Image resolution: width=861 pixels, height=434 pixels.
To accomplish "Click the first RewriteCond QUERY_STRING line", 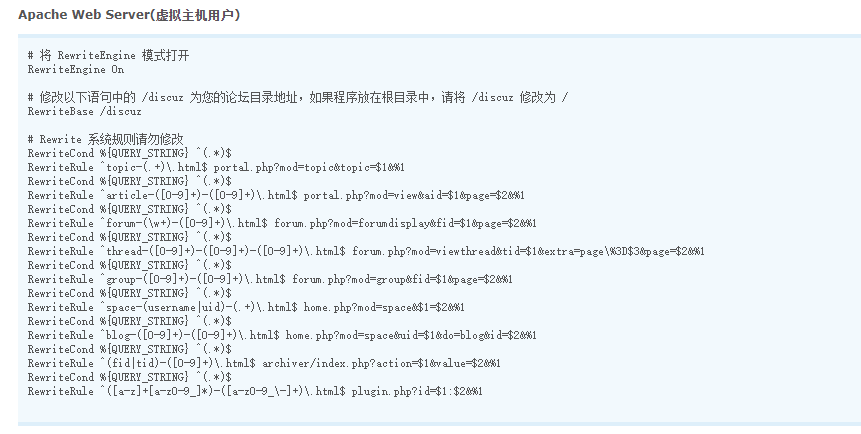I will point(130,153).
